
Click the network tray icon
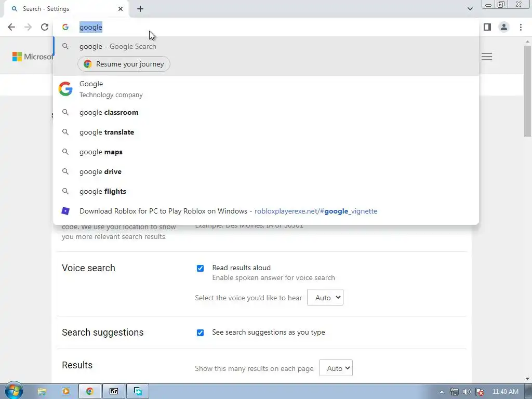454,392
